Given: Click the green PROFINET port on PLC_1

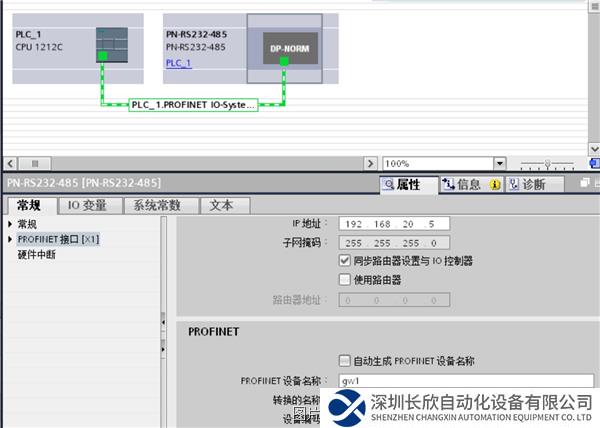Looking at the screenshot, I should tap(102, 56).
